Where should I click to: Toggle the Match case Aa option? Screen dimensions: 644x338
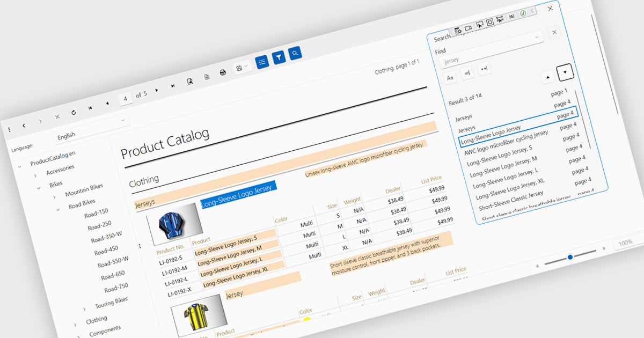451,78
